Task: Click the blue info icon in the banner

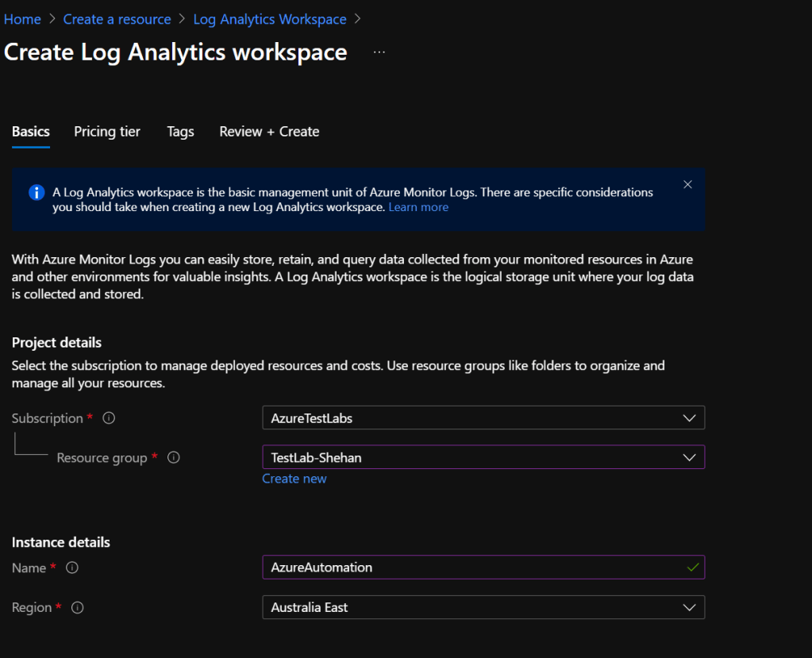Action: point(36,193)
